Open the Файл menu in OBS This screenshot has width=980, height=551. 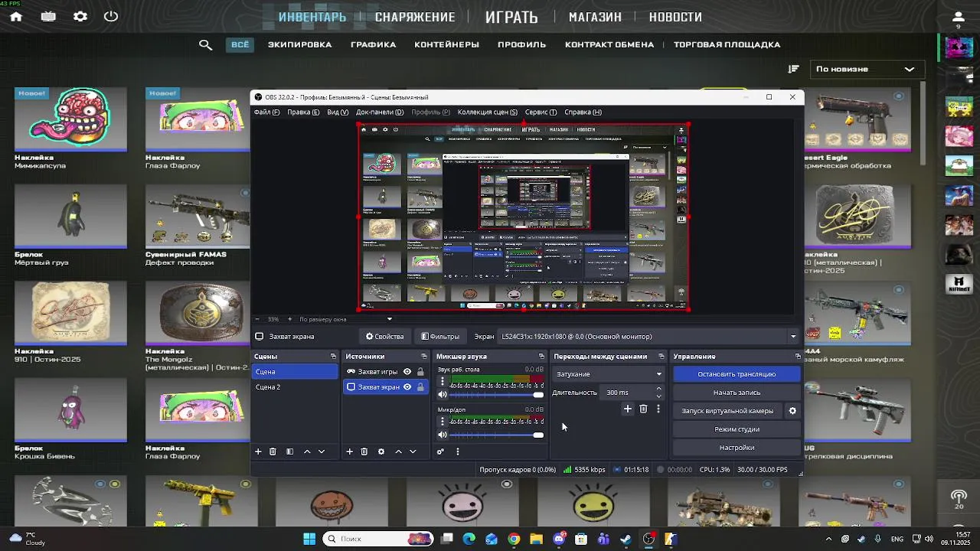[267, 112]
